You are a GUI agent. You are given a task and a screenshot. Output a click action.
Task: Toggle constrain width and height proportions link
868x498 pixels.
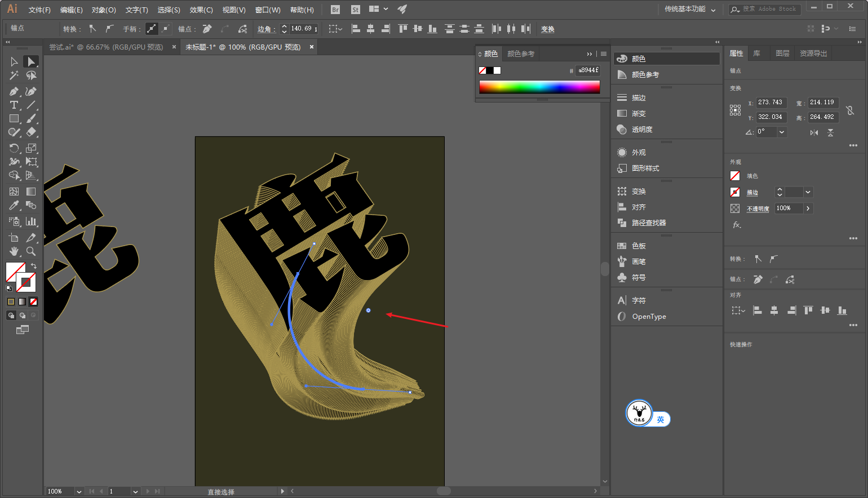coord(850,110)
